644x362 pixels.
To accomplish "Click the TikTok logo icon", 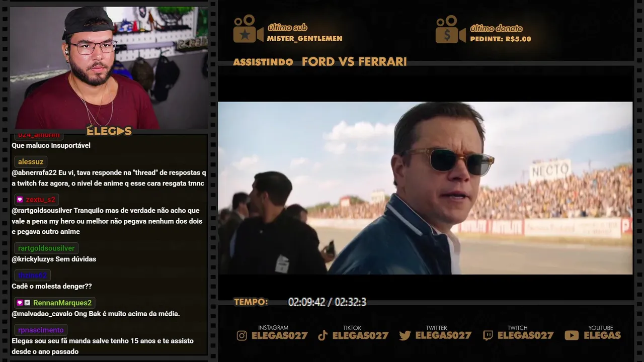I will click(x=323, y=336).
